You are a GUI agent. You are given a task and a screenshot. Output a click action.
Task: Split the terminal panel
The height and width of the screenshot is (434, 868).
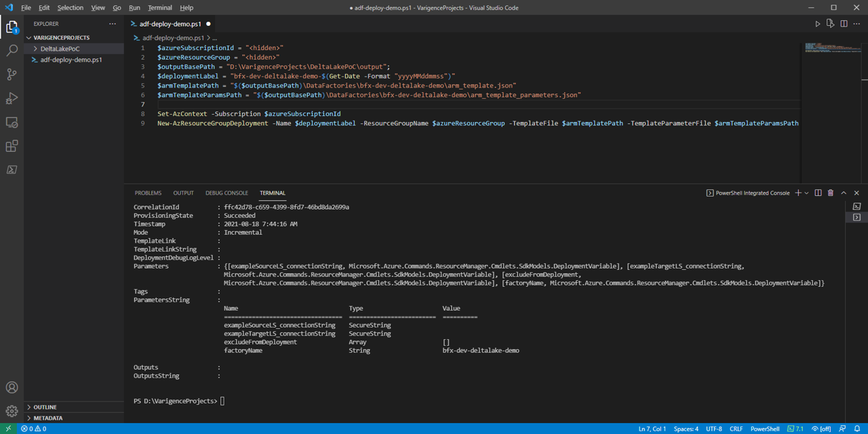click(818, 193)
